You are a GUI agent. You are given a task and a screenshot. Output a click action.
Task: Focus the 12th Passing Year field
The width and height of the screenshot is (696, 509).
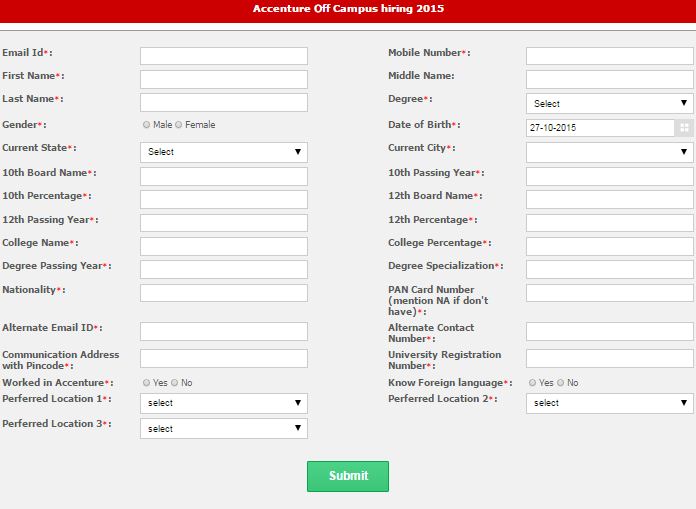click(224, 223)
